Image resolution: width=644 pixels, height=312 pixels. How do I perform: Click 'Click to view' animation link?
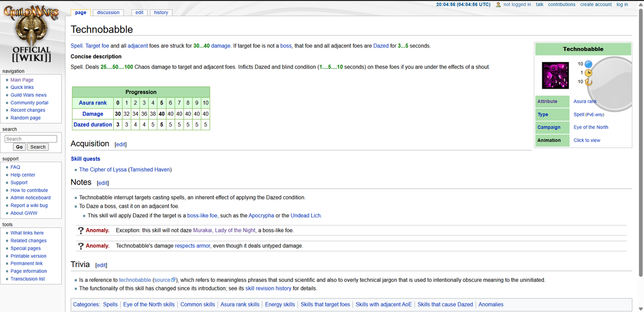(587, 140)
